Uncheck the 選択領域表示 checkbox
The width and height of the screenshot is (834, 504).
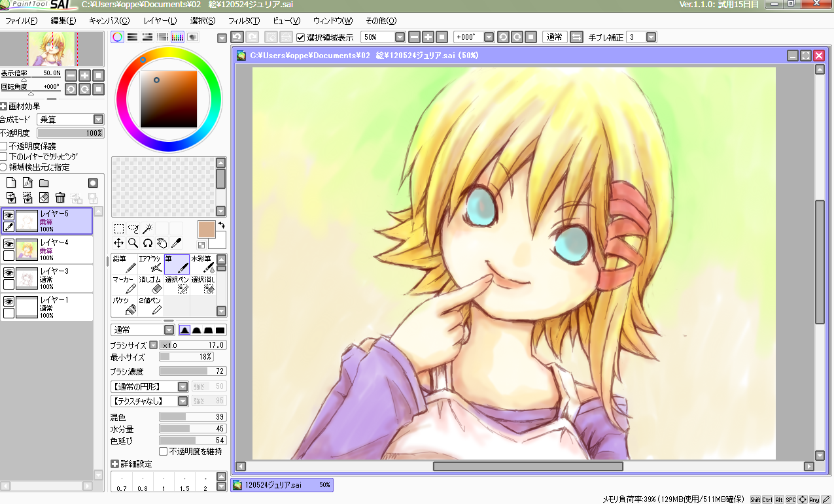tap(301, 37)
